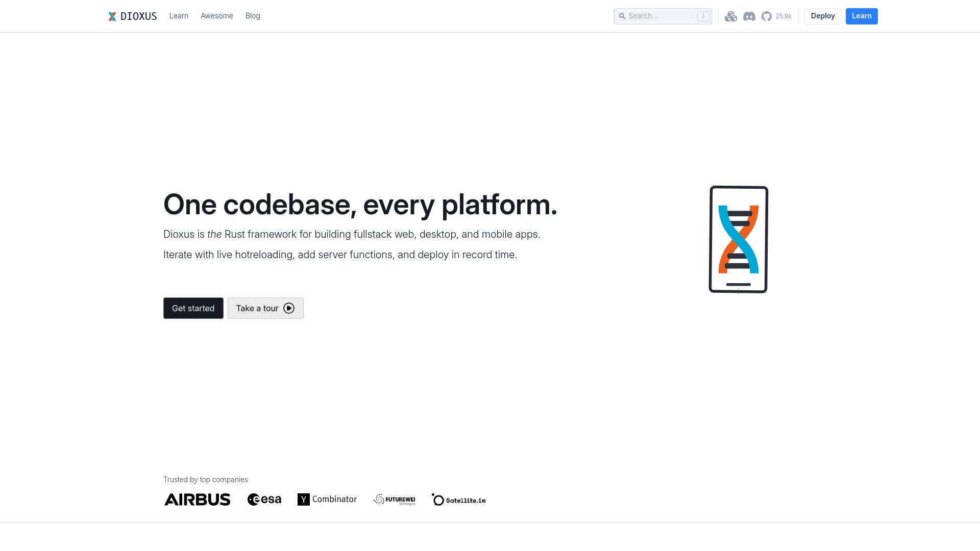Focus the Search input field
This screenshot has height=551, width=980.
tap(663, 16)
